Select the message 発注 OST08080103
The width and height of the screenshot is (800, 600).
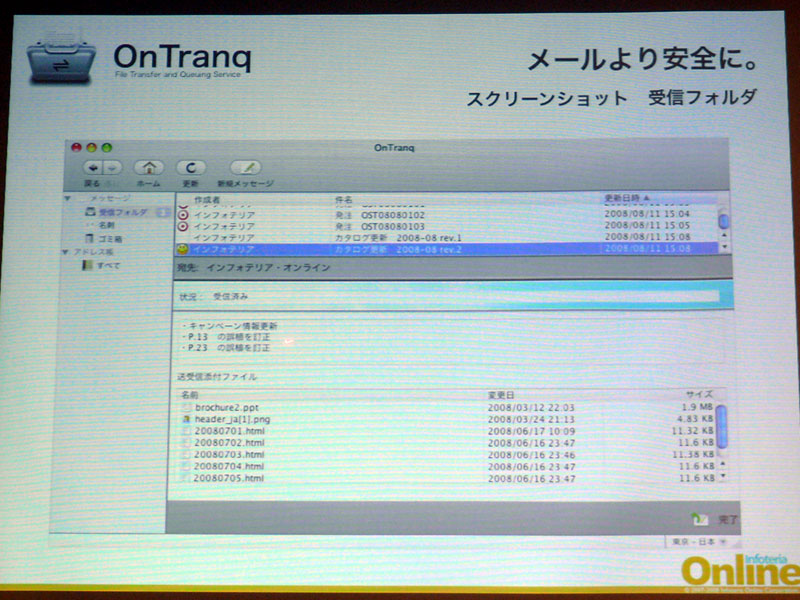(446, 226)
